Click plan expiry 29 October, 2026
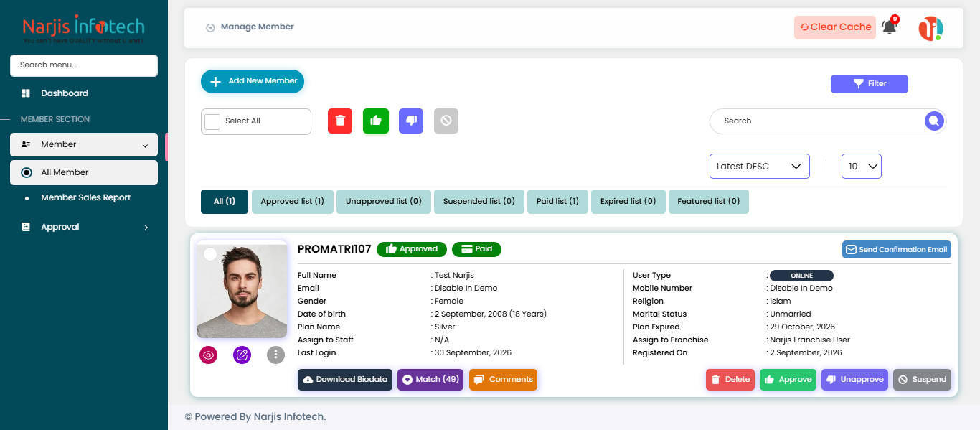This screenshot has width=980, height=430. pos(802,327)
